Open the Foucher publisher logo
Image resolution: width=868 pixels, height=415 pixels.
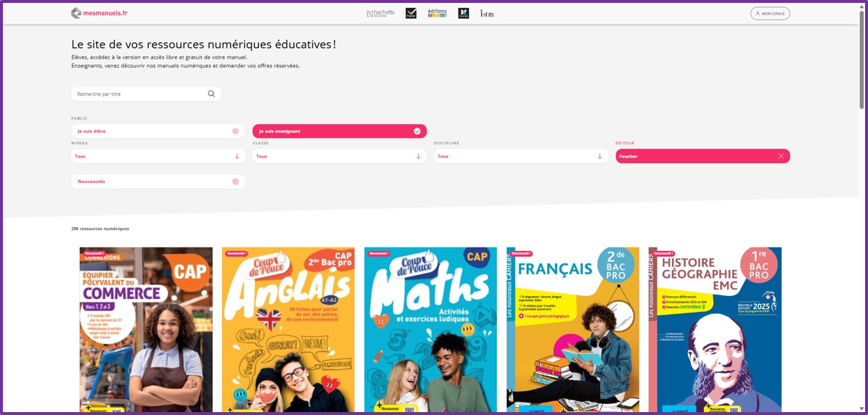(463, 13)
